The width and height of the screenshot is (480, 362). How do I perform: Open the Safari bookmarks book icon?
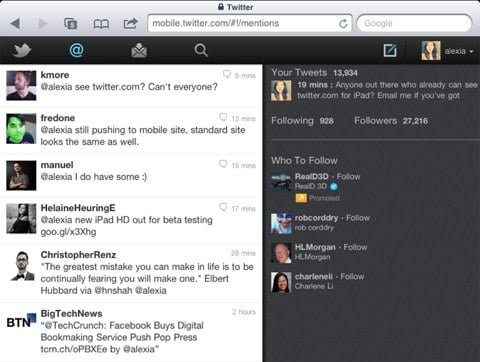pyautogui.click(x=101, y=24)
